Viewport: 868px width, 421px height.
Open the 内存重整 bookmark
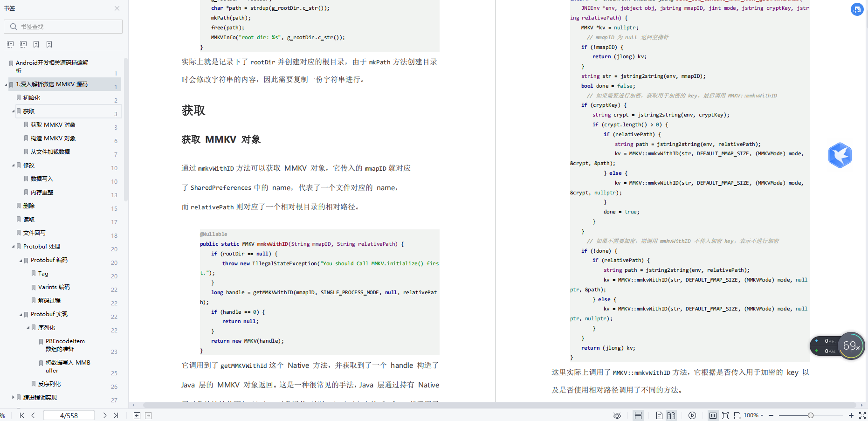coord(42,193)
